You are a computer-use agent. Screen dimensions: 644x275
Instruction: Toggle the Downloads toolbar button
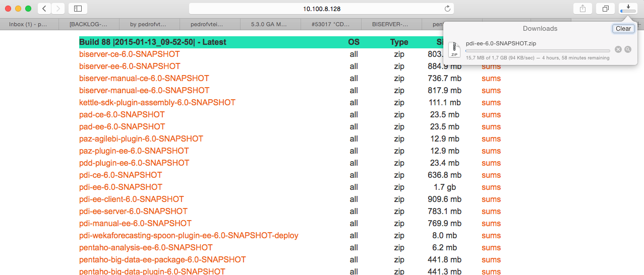pyautogui.click(x=628, y=9)
